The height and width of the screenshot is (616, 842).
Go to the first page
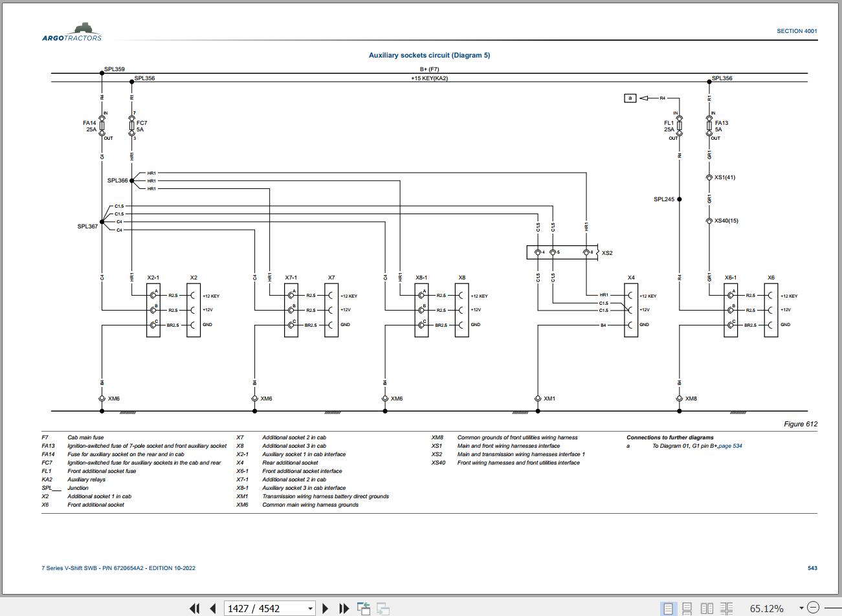[x=194, y=608]
